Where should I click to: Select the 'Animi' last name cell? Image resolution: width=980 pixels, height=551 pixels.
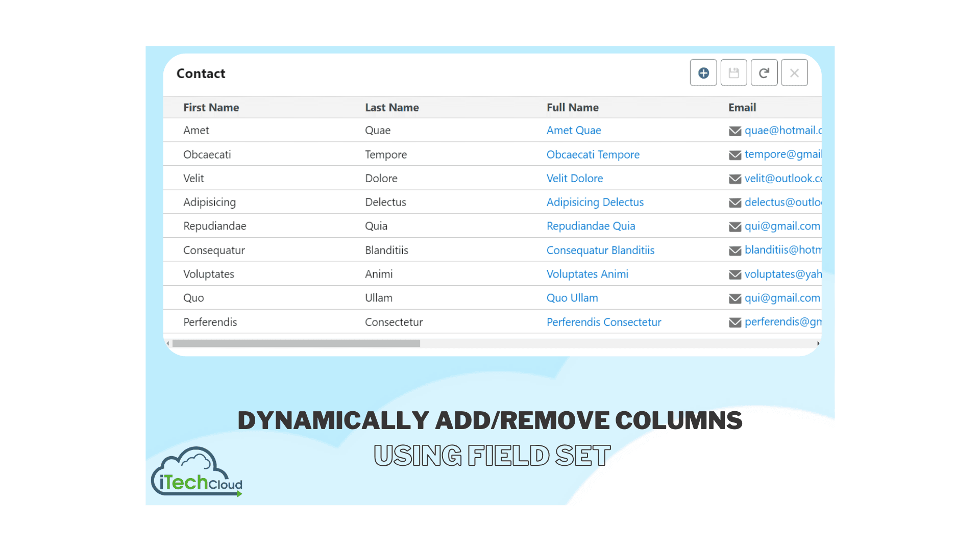coord(379,274)
